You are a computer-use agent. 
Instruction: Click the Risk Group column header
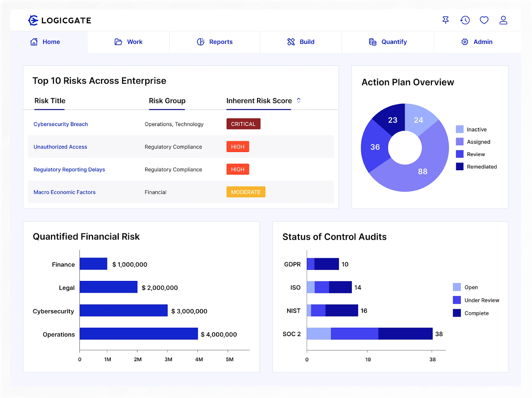167,101
